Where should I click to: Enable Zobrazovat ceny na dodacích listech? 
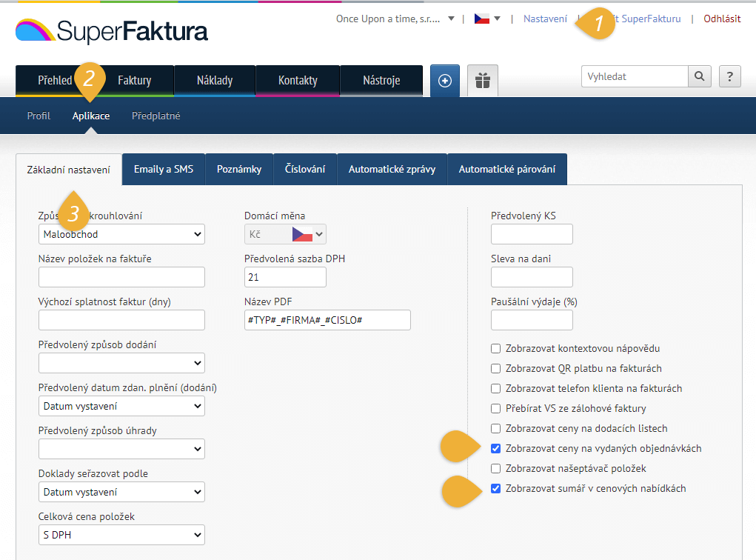pos(495,429)
